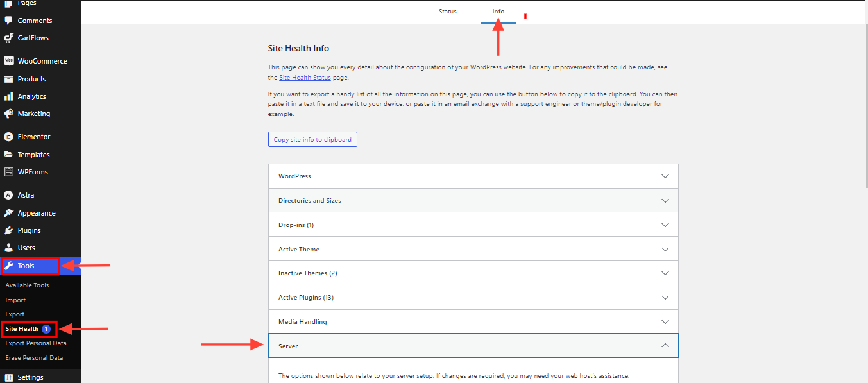Switch to the Status tab
Screen dimensions: 868x383
[x=448, y=12]
